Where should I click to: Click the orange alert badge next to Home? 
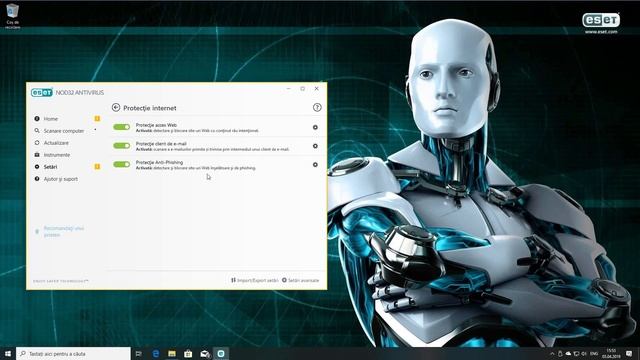97,118
